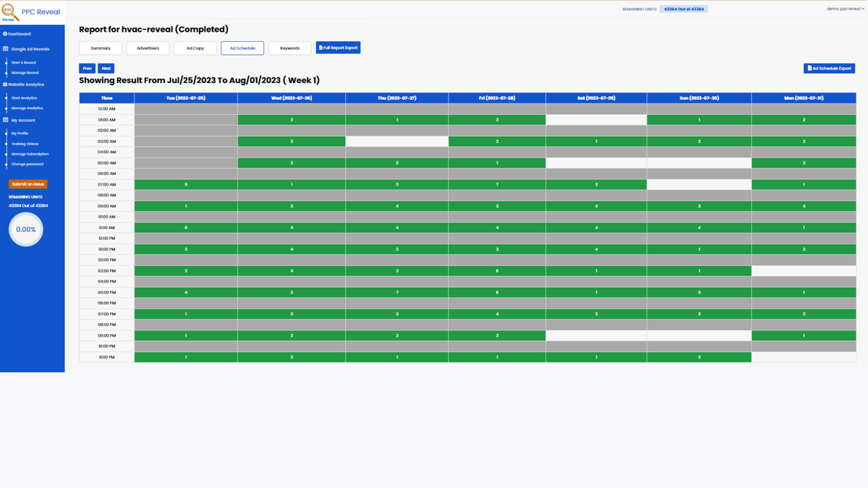Open Start A Reveal link

24,62
